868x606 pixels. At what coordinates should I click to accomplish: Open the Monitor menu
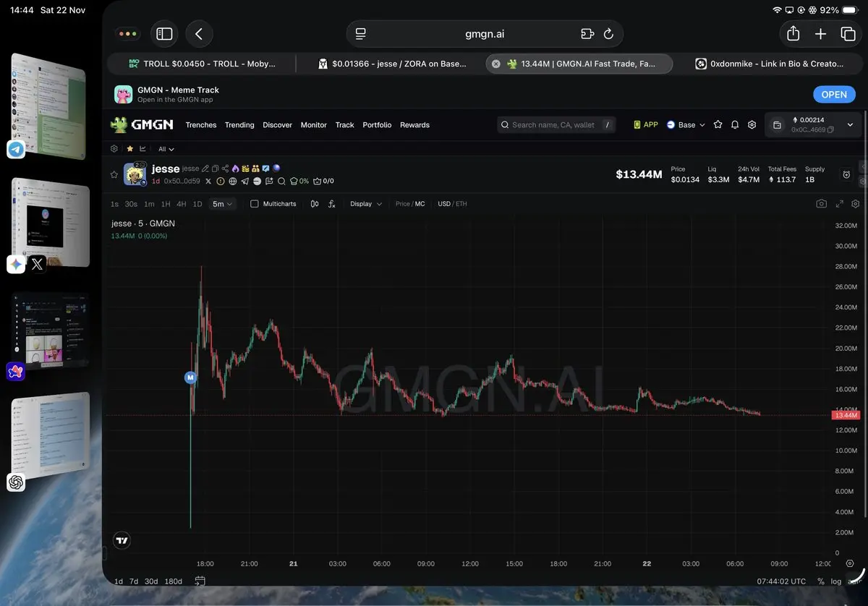point(314,125)
